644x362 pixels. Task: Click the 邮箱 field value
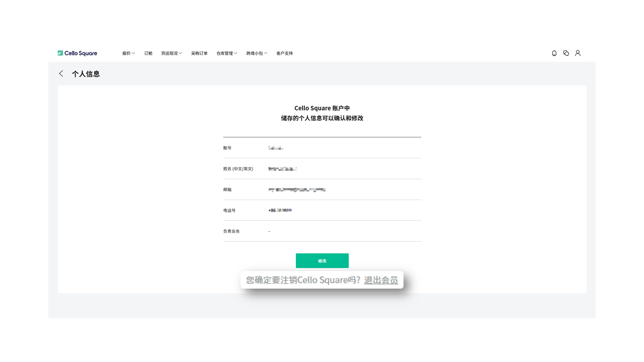coord(297,190)
